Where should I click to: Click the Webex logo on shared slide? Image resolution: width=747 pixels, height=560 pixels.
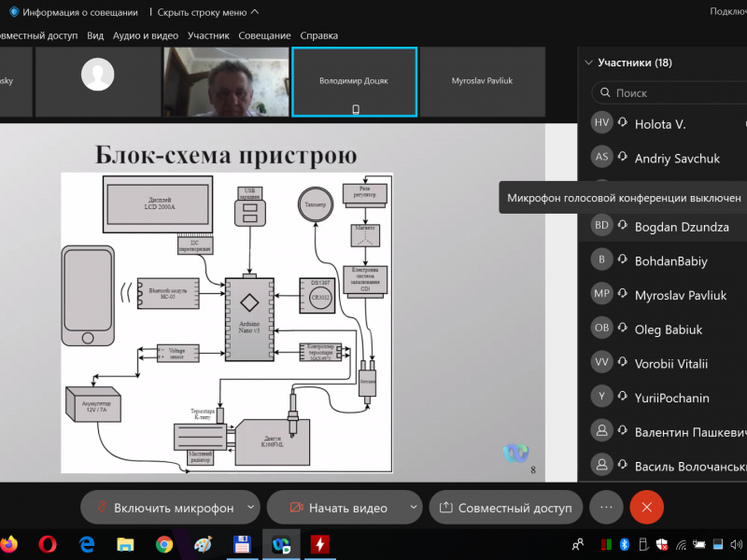click(515, 453)
